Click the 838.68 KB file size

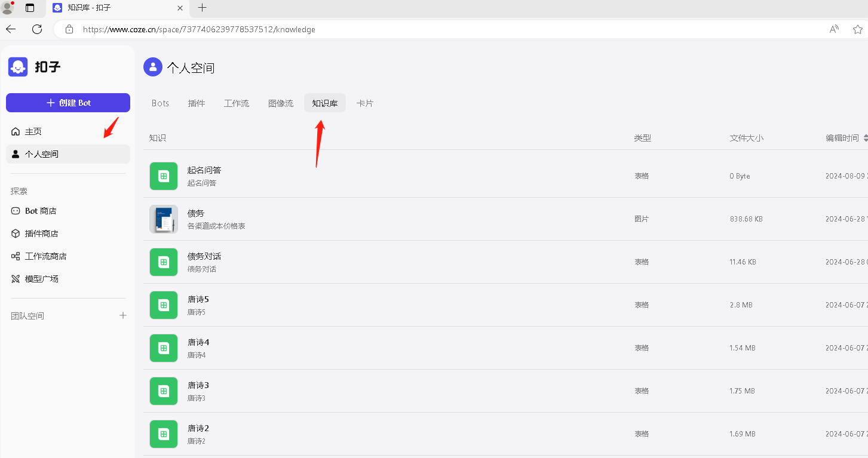(746, 219)
